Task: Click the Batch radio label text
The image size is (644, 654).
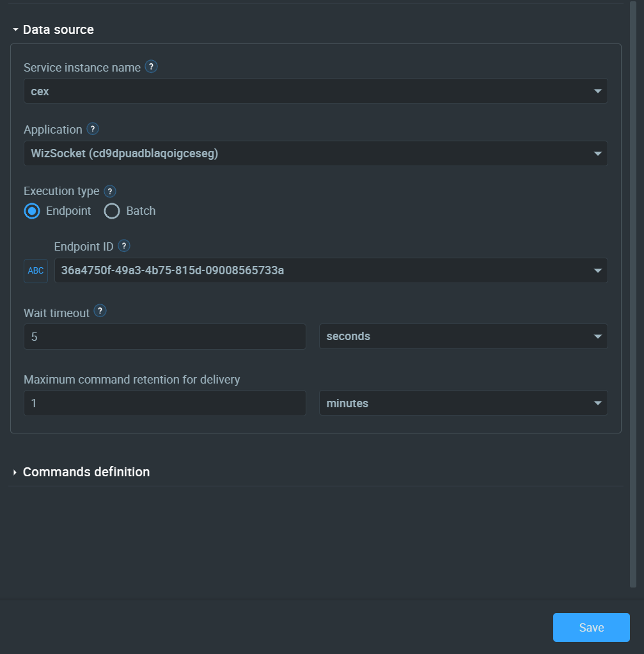Action: pyautogui.click(x=141, y=211)
